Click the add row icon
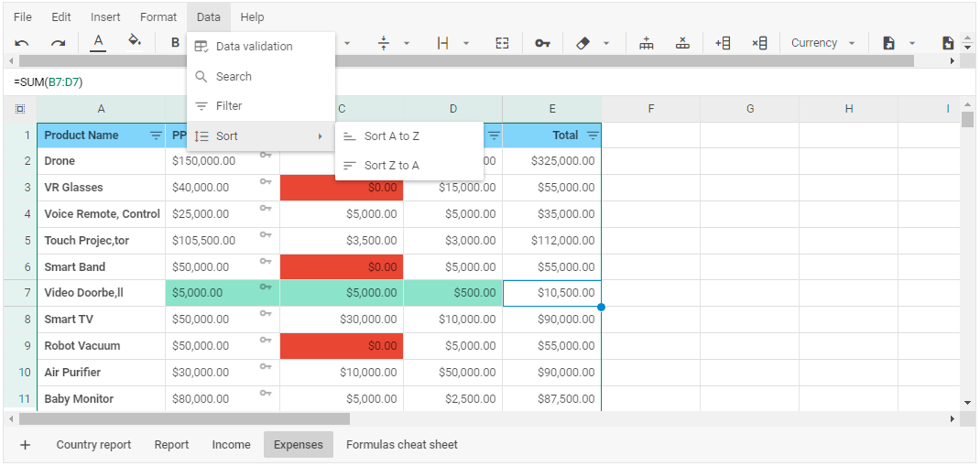 647,43
